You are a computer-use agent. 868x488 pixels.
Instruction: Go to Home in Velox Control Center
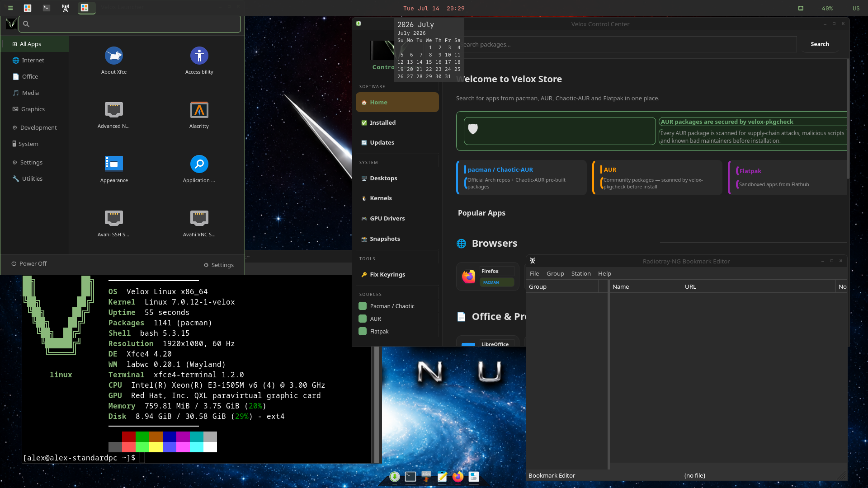(397, 102)
